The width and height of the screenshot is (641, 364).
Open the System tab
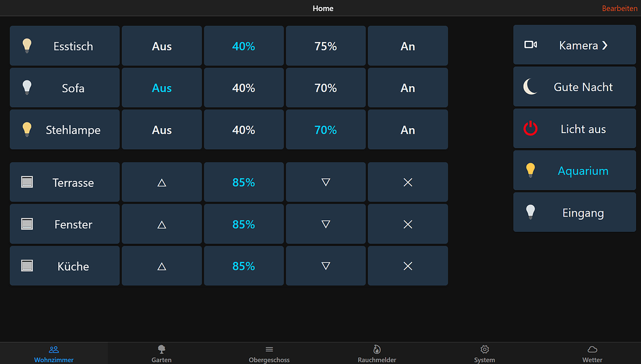484,353
